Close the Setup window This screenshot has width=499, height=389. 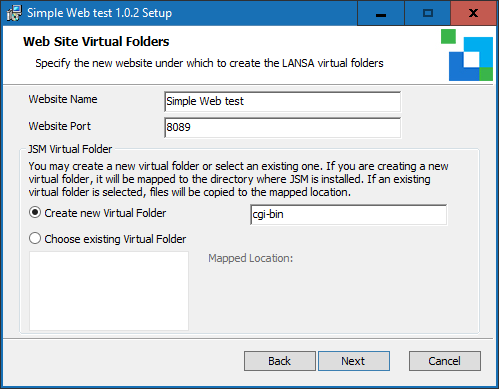point(474,13)
